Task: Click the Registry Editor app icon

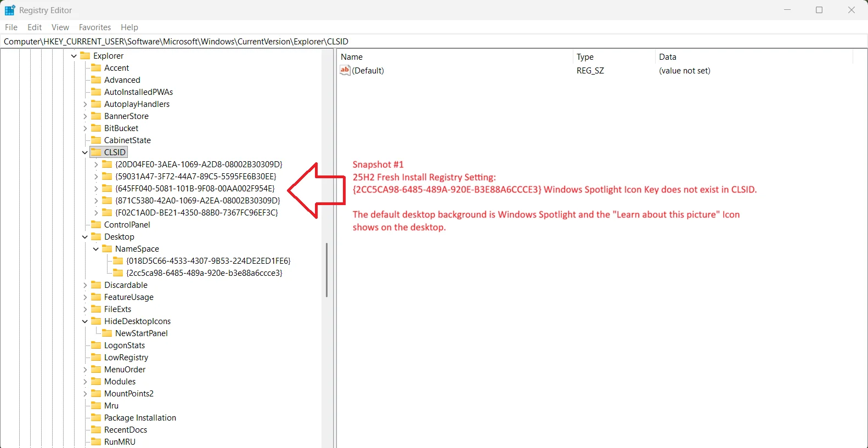Action: tap(10, 10)
